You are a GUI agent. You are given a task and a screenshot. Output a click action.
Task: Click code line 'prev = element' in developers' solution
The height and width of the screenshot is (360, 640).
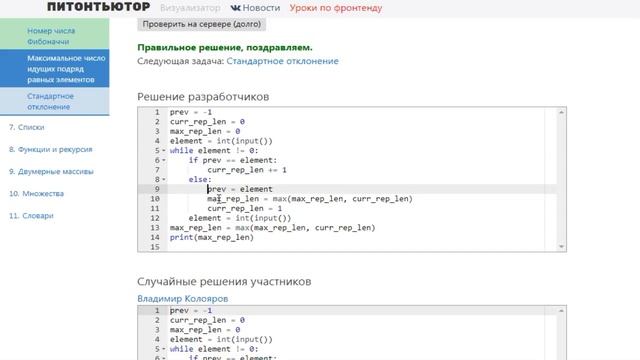pyautogui.click(x=240, y=189)
